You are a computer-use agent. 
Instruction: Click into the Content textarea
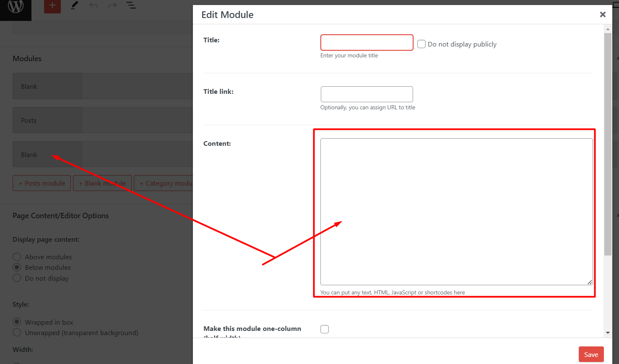[457, 212]
